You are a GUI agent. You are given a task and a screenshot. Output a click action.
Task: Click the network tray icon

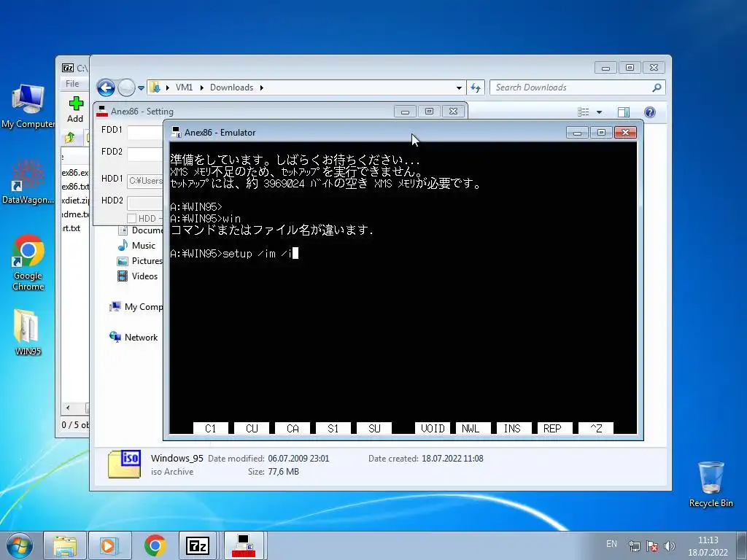point(634,546)
